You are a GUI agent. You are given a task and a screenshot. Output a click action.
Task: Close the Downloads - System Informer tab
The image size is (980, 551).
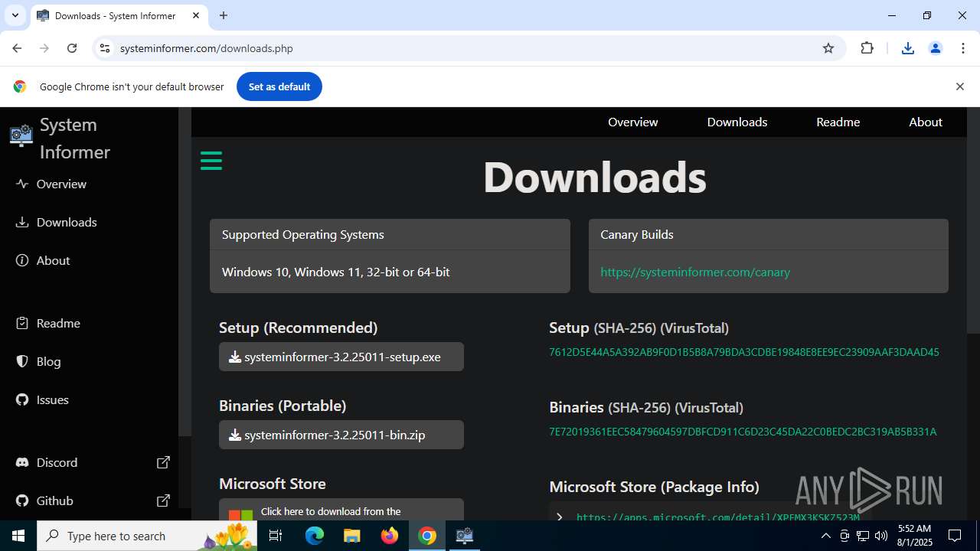[196, 15]
